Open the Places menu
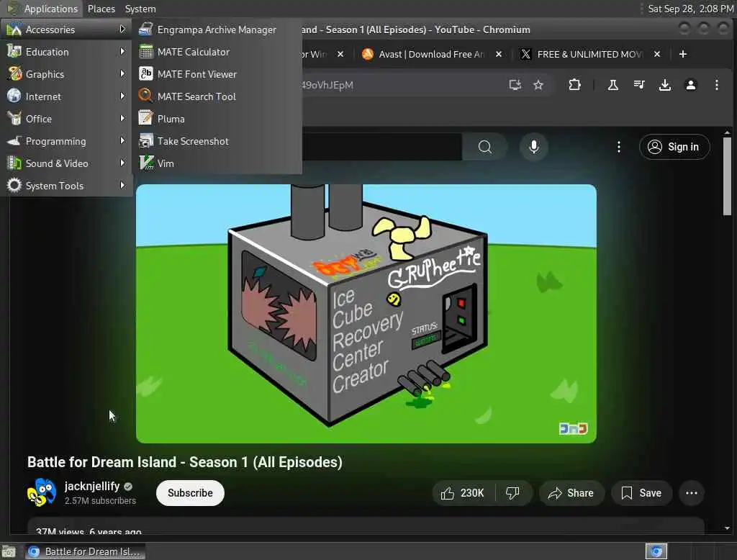This screenshot has height=560, width=737. 101,9
